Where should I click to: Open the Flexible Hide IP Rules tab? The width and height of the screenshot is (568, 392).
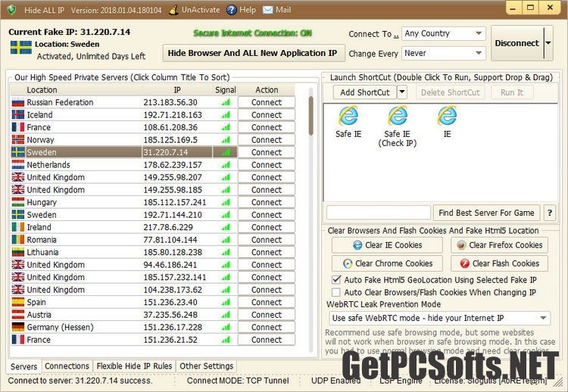[134, 366]
